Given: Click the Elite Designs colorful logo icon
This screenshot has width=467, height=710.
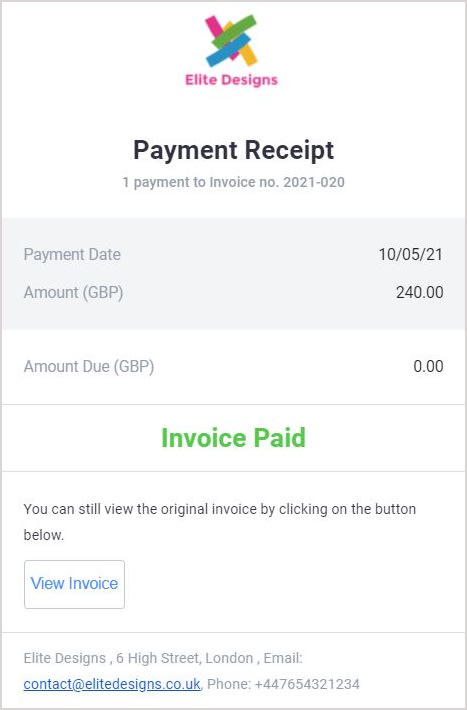Looking at the screenshot, I should click(x=231, y=41).
